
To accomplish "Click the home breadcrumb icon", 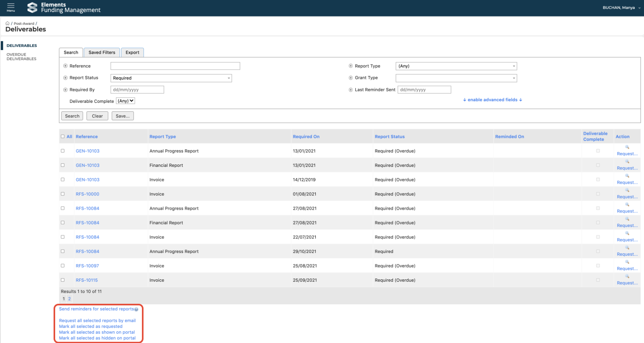I will 8,23.
